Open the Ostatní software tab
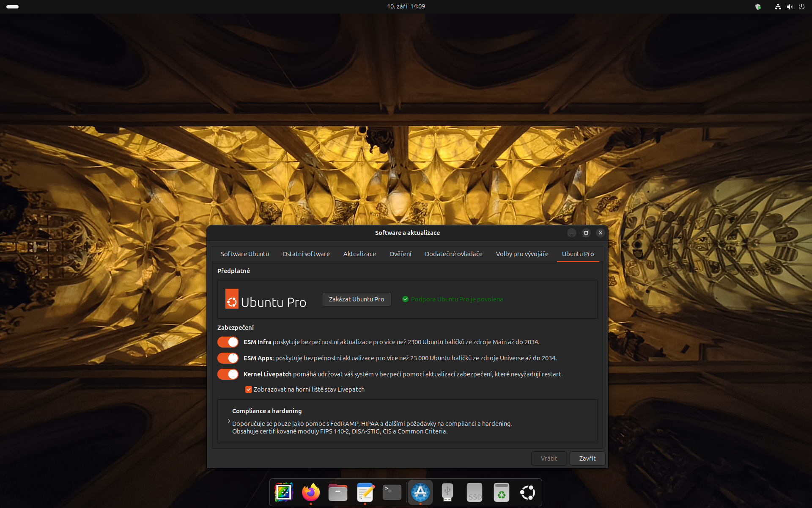 tap(306, 254)
